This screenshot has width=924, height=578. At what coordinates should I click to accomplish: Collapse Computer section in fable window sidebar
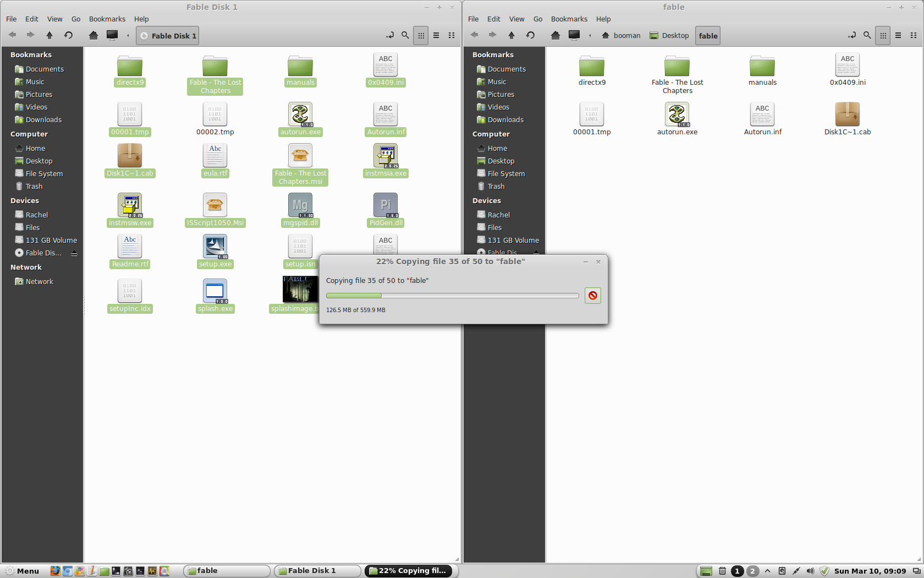(x=491, y=134)
